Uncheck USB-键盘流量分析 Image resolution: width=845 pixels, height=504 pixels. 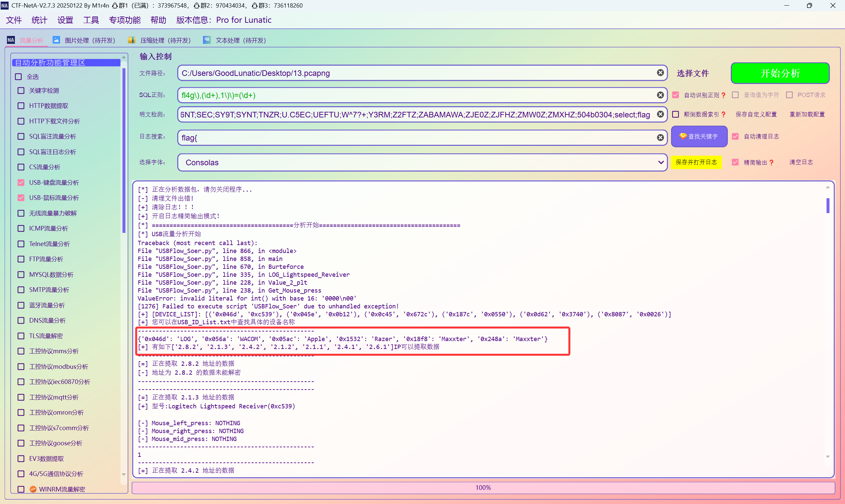(x=21, y=182)
